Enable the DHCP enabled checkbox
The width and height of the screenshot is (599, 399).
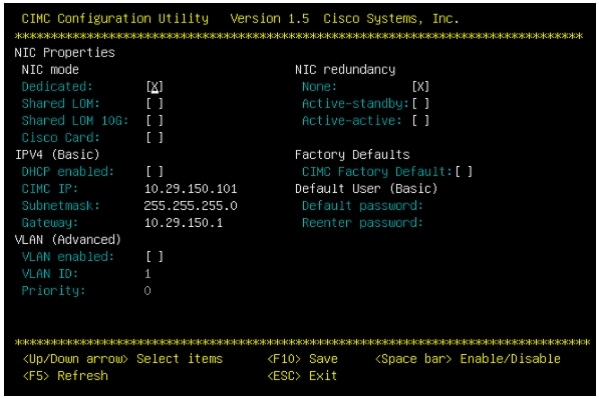(x=155, y=172)
